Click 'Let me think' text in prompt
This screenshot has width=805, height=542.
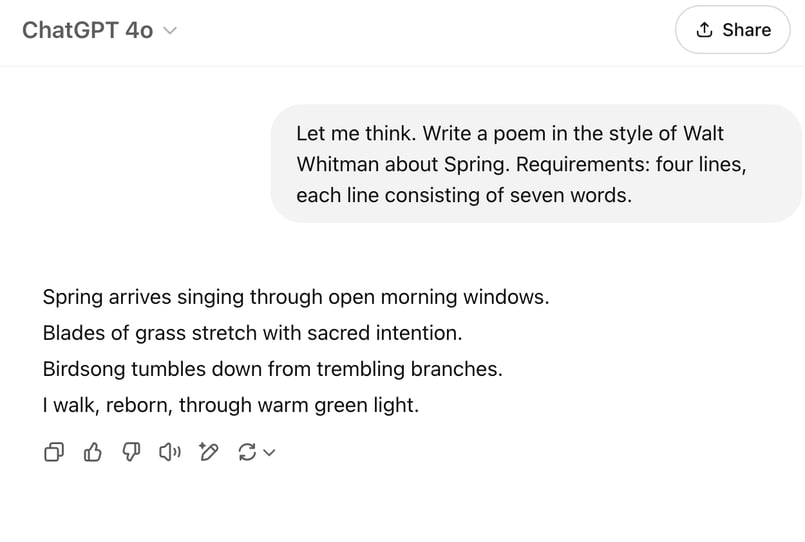(x=356, y=133)
